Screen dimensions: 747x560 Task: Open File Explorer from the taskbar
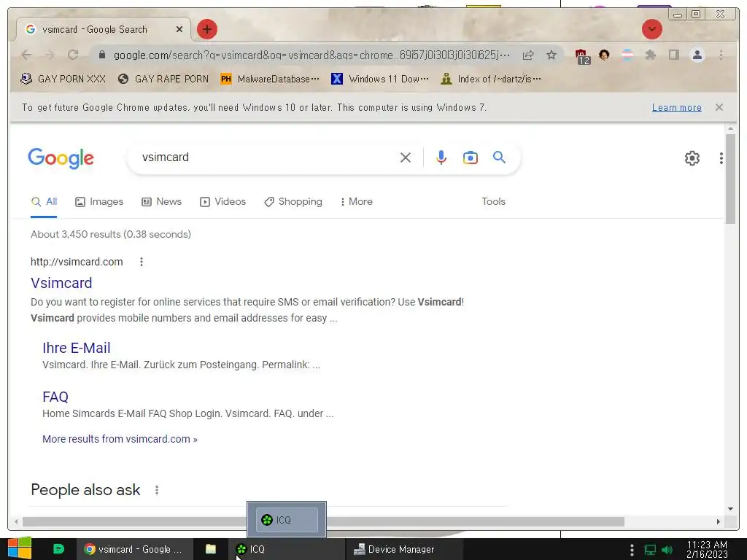211,549
